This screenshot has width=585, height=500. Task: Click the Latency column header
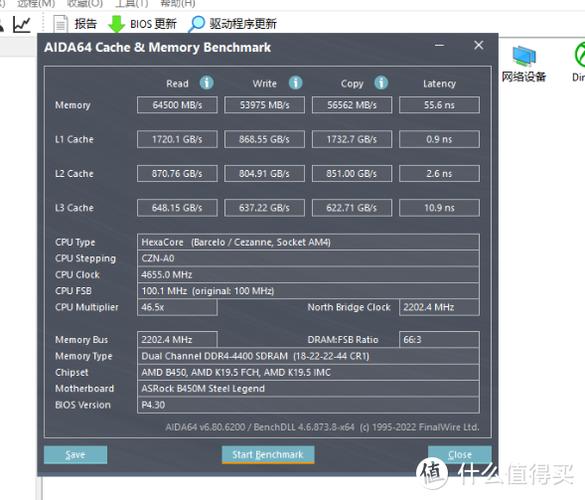coord(439,84)
